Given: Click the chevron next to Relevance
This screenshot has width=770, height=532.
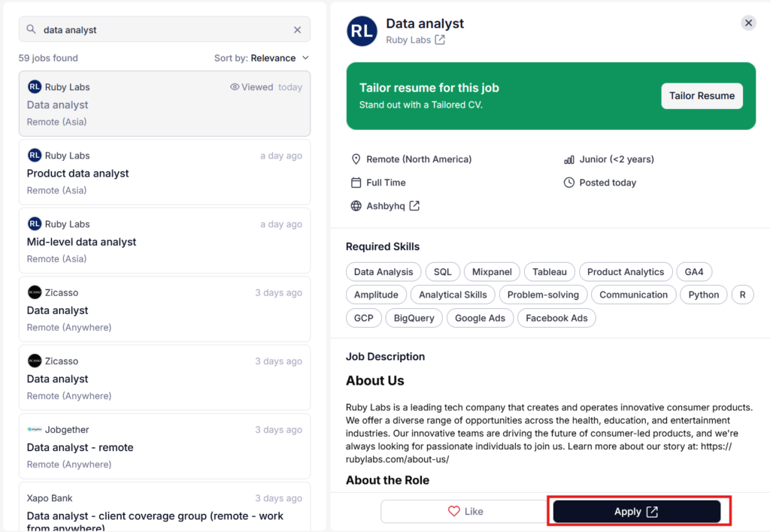Looking at the screenshot, I should coord(305,58).
